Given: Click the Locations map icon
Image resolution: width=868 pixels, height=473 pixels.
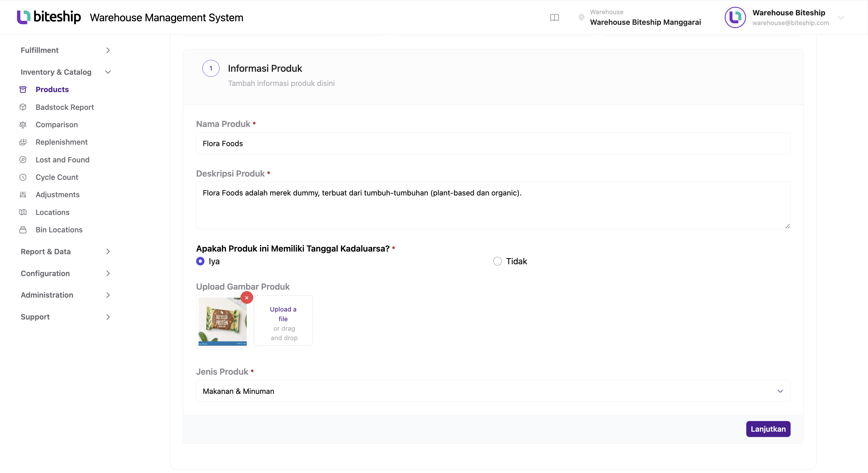Looking at the screenshot, I should [x=23, y=212].
